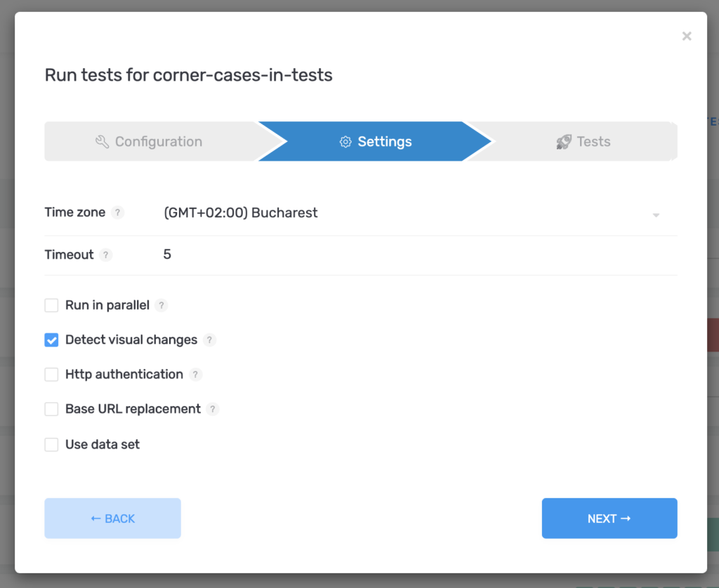Switch to the Tests step
This screenshot has height=588, width=719.
click(x=592, y=141)
